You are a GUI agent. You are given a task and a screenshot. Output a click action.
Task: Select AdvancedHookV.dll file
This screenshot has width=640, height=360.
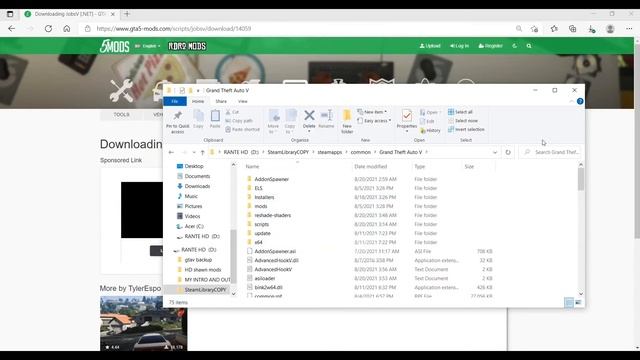[x=276, y=260]
